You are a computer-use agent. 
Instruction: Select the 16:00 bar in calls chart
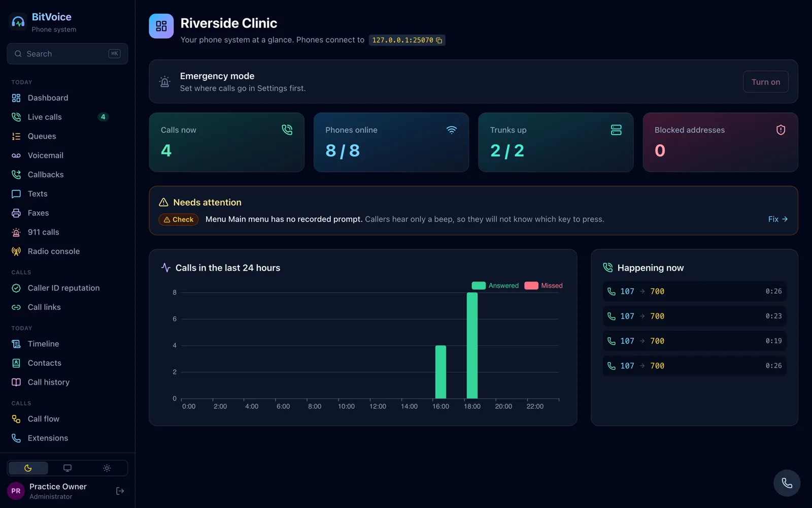[x=441, y=372]
